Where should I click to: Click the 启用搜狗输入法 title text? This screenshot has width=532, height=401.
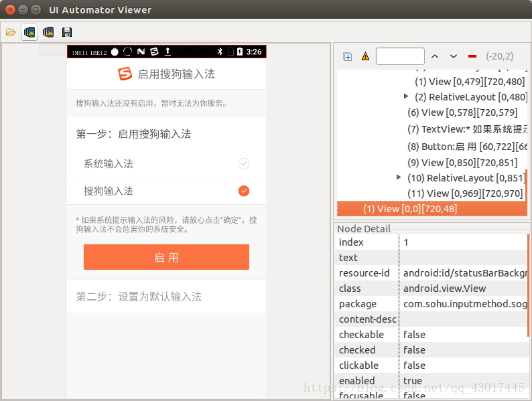click(x=176, y=74)
